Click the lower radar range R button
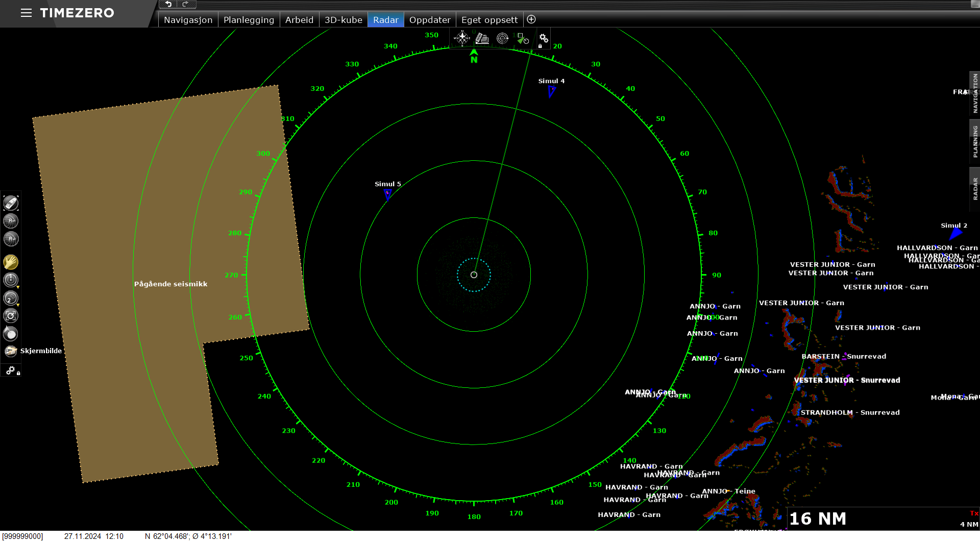 pyautogui.click(x=11, y=239)
